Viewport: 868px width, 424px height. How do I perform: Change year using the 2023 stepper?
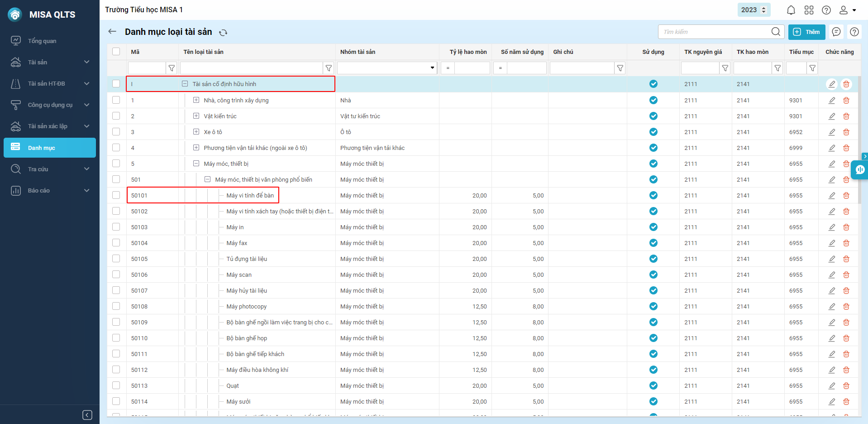[x=764, y=10]
